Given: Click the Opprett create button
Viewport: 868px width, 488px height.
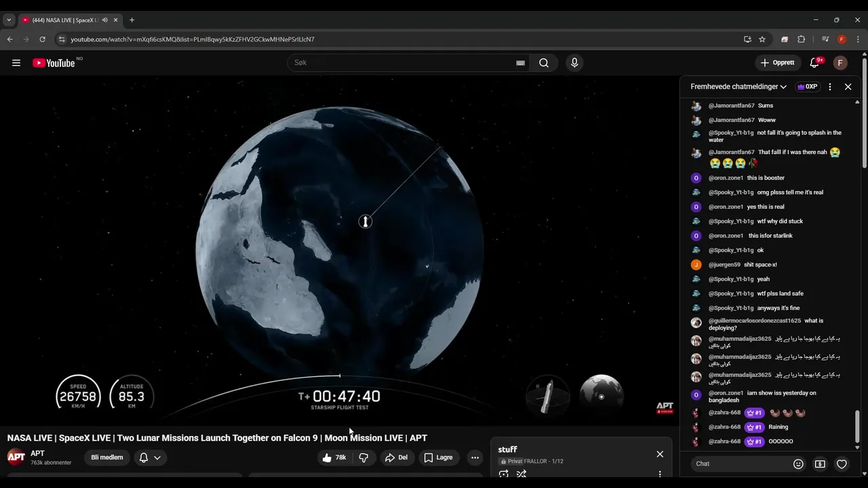Looking at the screenshot, I should 777,63.
